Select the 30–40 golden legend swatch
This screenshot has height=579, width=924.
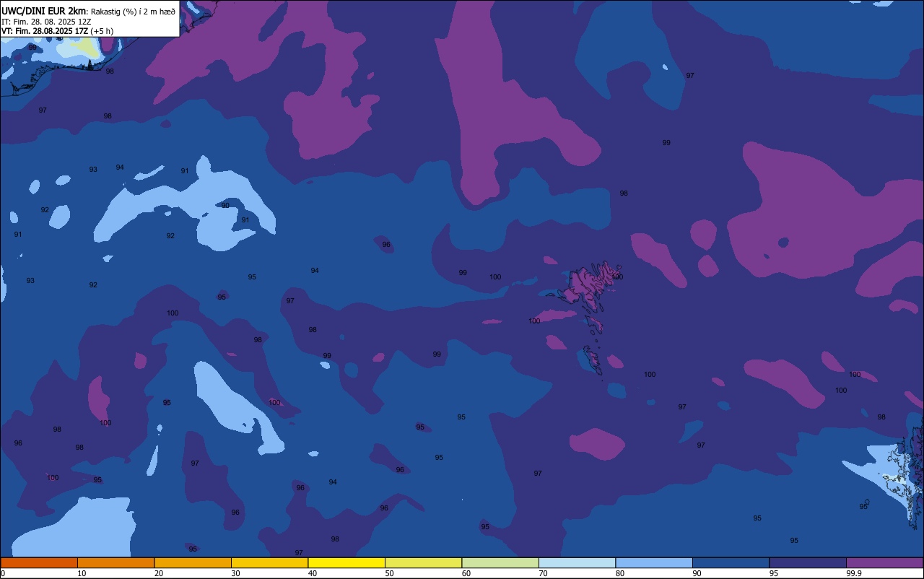coord(269,562)
